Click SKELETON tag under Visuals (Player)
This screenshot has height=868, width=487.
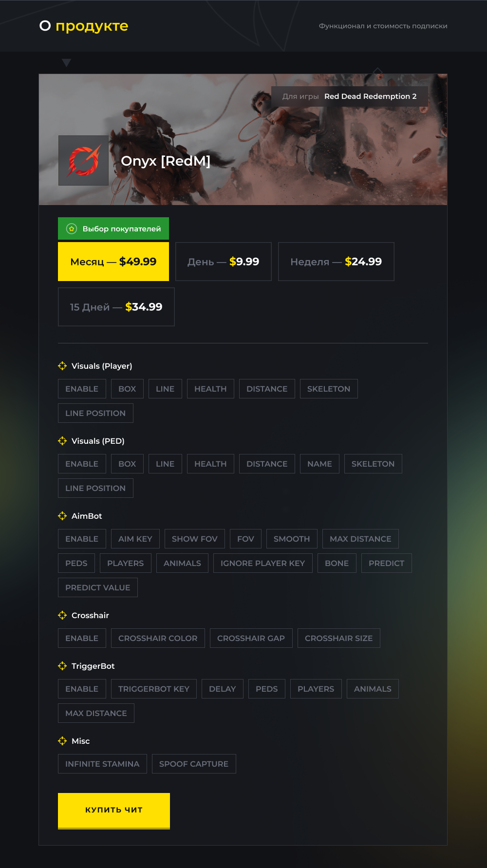click(329, 389)
